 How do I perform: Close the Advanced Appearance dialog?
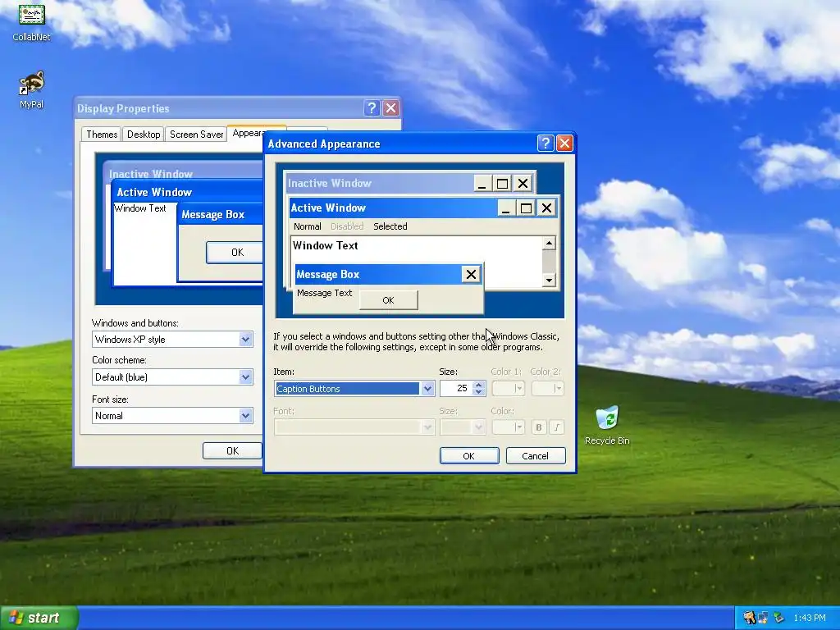tap(564, 143)
